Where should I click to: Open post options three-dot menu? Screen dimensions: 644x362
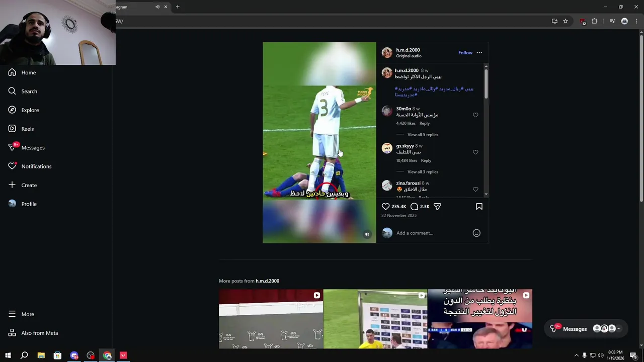(x=479, y=53)
